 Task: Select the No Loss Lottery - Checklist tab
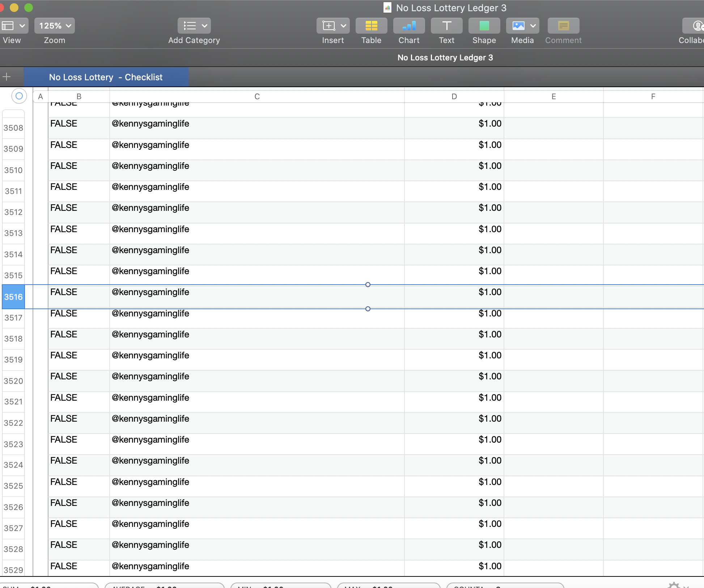click(x=106, y=77)
